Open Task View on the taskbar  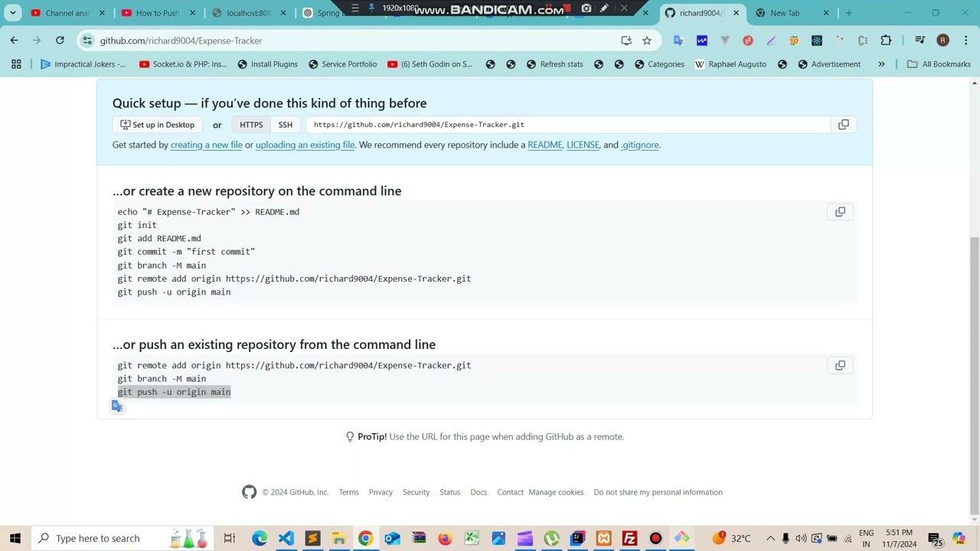229,538
